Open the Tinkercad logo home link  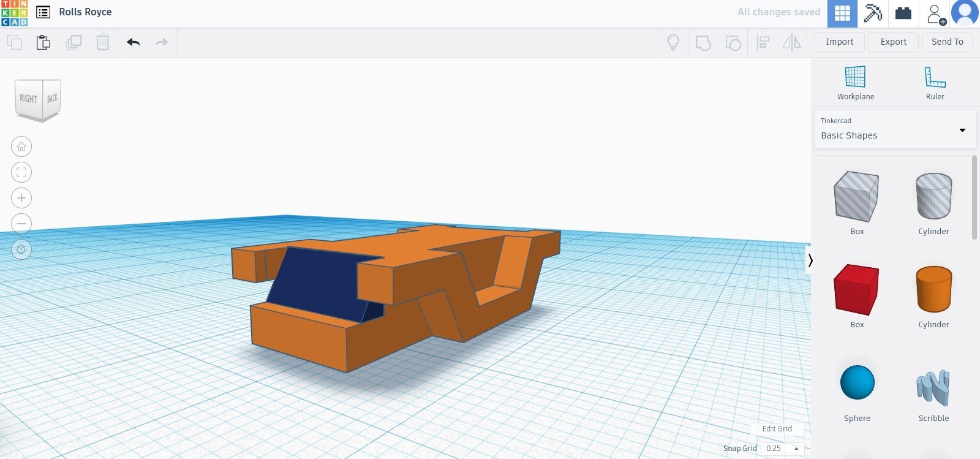click(x=14, y=13)
